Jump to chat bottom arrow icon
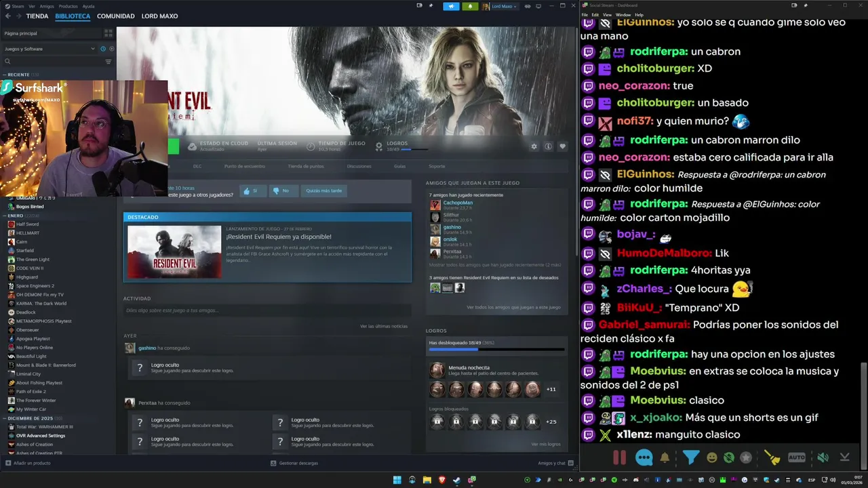This screenshot has height=488, width=868. point(845,457)
